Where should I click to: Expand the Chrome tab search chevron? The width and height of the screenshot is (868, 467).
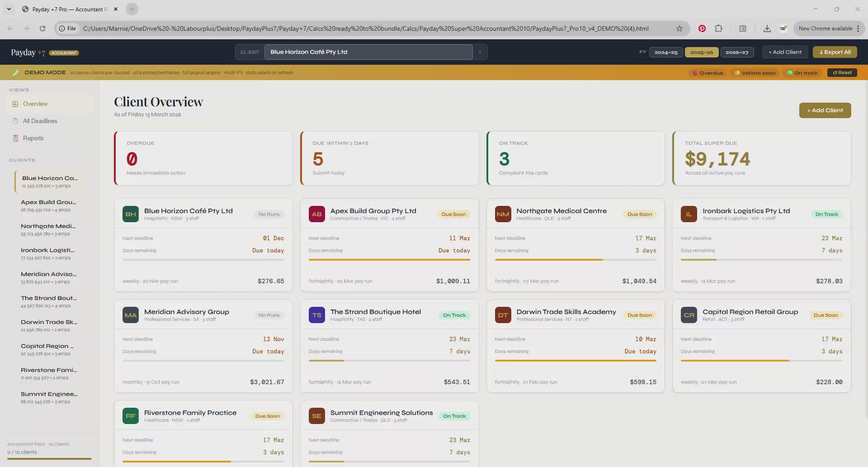coord(9,9)
